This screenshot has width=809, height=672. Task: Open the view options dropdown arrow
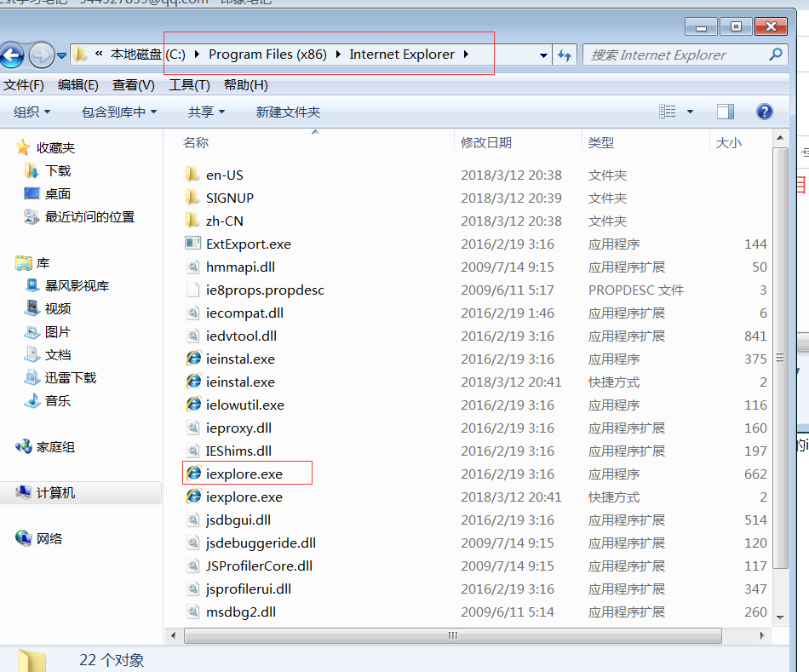tap(690, 112)
